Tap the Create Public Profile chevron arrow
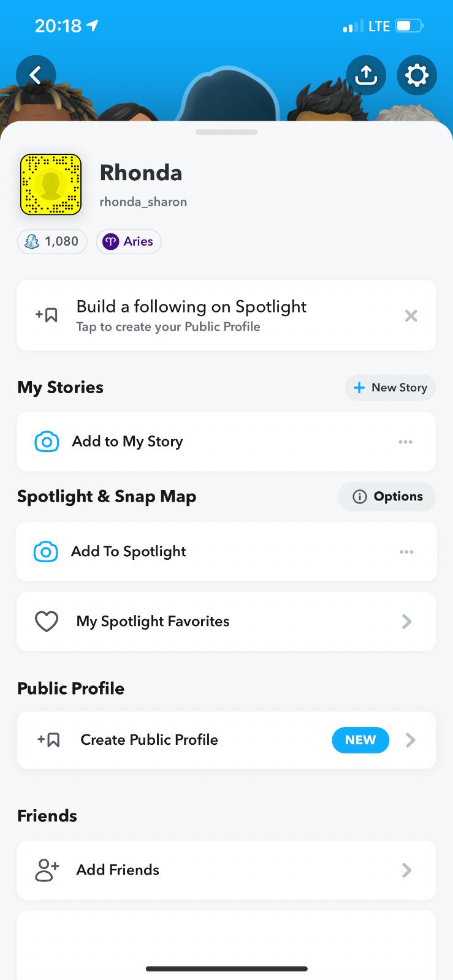The image size is (453, 980). [x=411, y=740]
